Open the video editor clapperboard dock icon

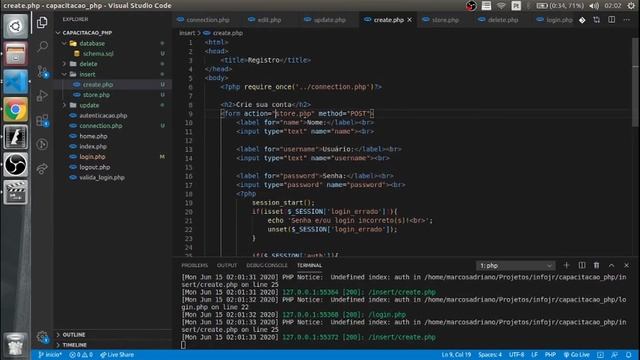click(16, 192)
